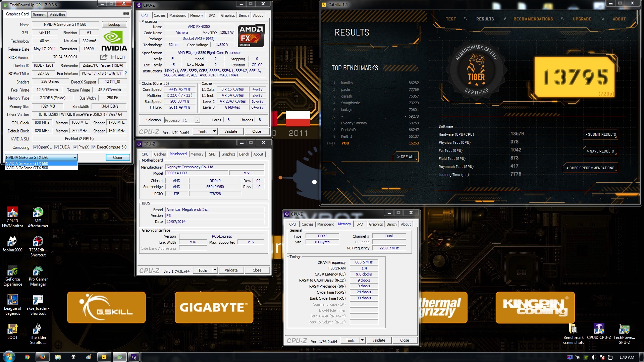Viewport: 644px width, 362px height.
Task: Click SUBMIT RESULTS in Catzilla
Action: click(600, 134)
